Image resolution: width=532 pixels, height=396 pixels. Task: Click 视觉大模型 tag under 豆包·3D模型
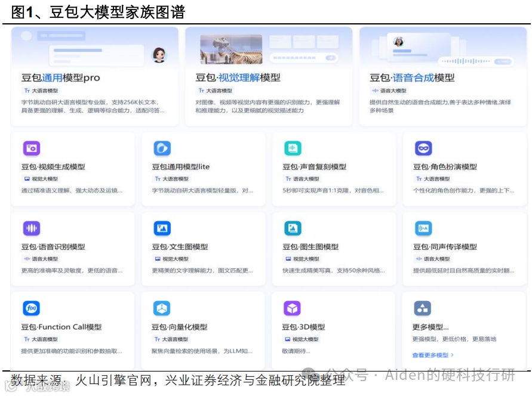tap(302, 339)
